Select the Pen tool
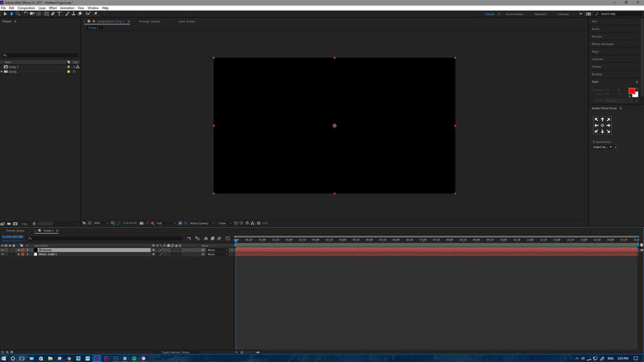 point(53,14)
